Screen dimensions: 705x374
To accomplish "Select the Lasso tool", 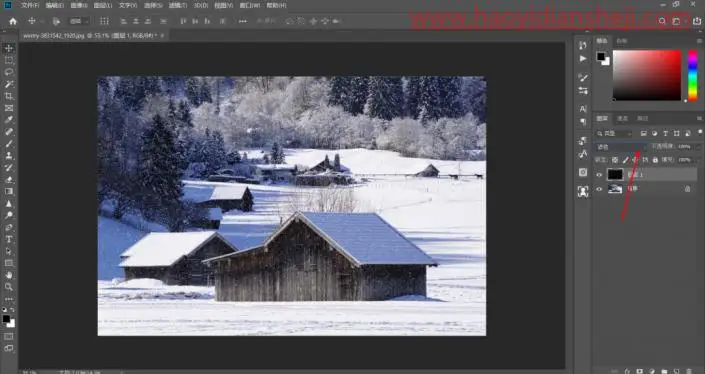I will [9, 72].
